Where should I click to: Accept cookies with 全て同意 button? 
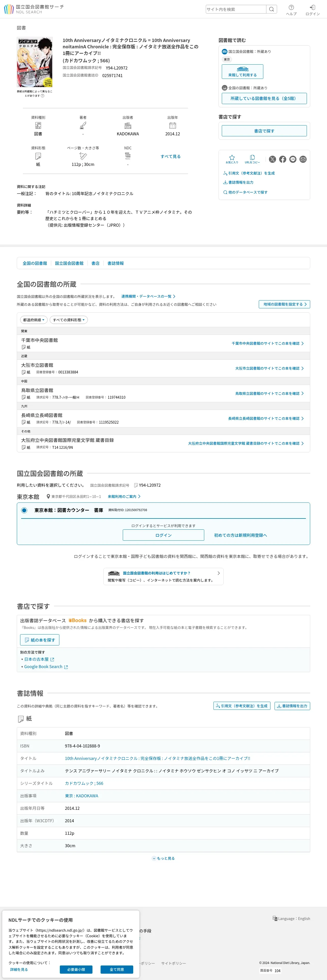(117, 969)
